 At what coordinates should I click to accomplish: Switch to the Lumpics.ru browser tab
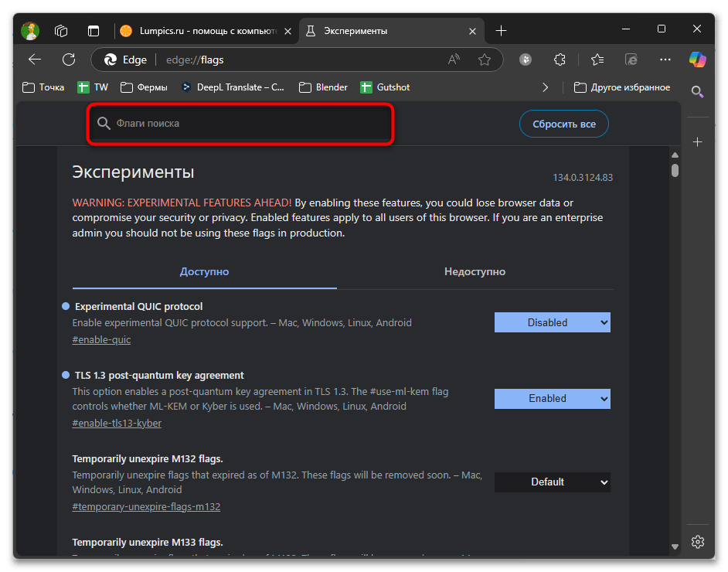tap(206, 31)
